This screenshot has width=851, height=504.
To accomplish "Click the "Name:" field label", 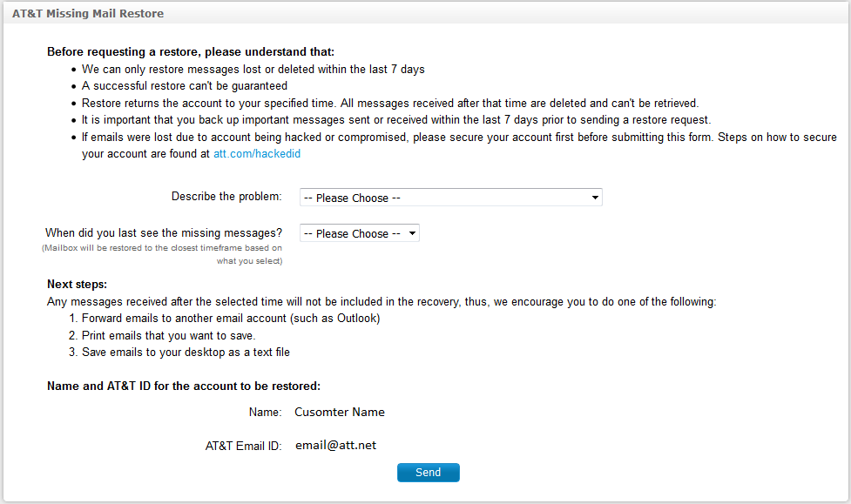I will click(x=265, y=412).
